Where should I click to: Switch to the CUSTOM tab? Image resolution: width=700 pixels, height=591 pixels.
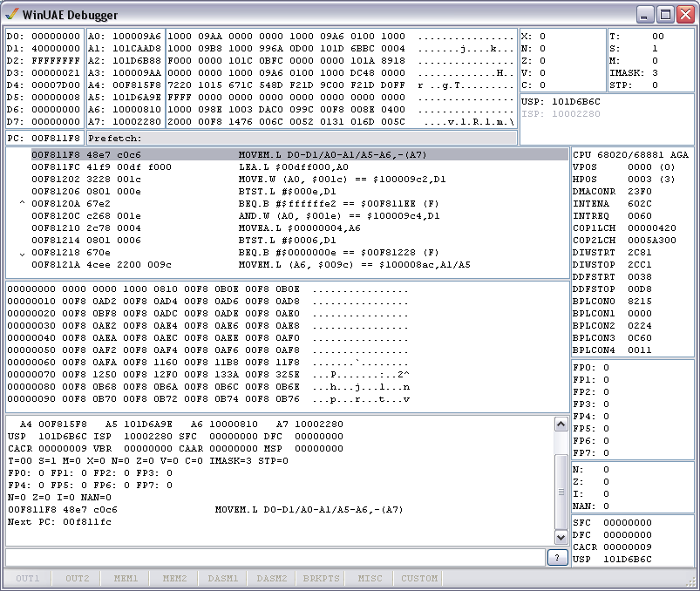[x=419, y=578]
